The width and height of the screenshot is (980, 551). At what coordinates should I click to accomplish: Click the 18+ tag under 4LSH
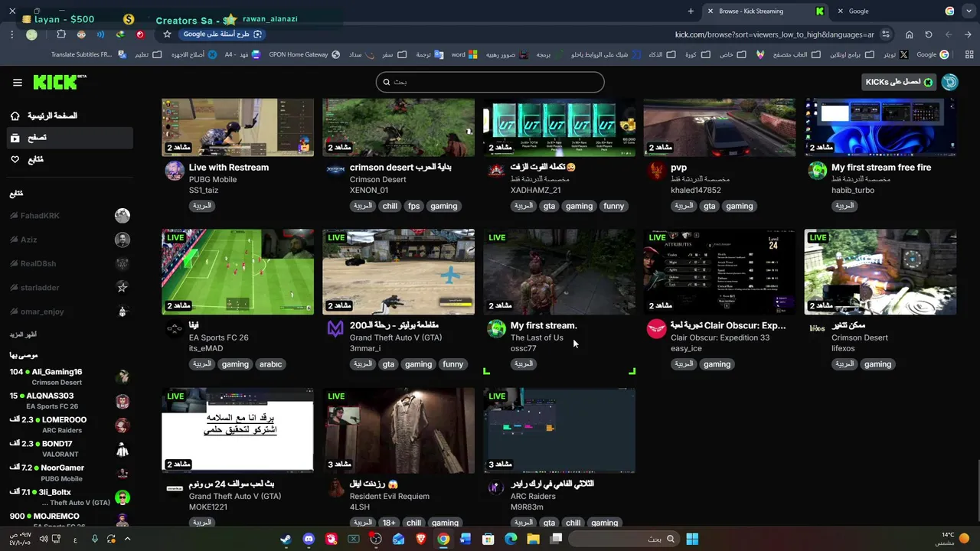(389, 523)
